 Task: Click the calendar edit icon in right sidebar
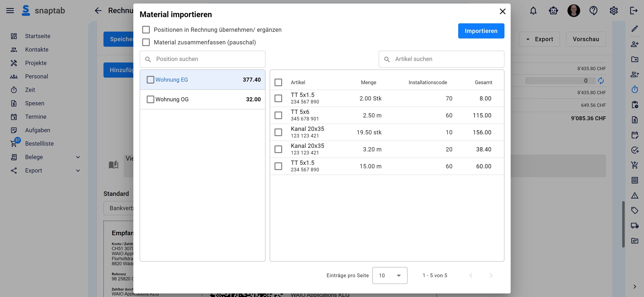pyautogui.click(x=635, y=135)
